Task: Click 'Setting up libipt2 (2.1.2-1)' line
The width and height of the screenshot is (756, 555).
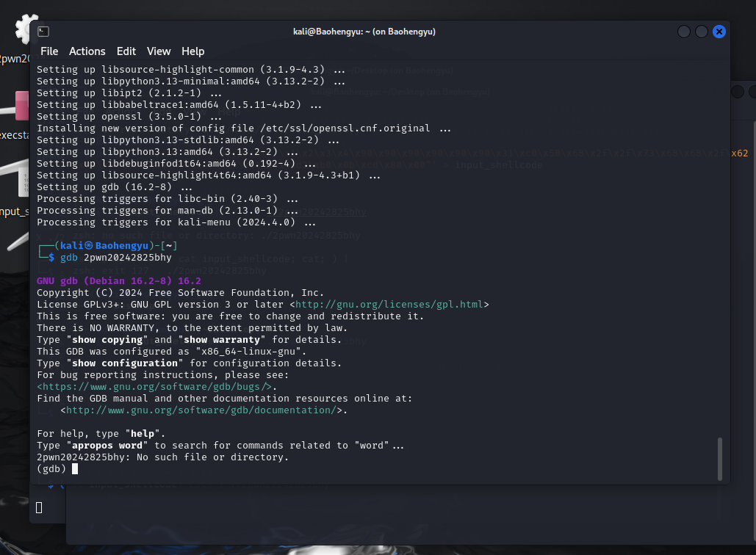Action: 129,93
